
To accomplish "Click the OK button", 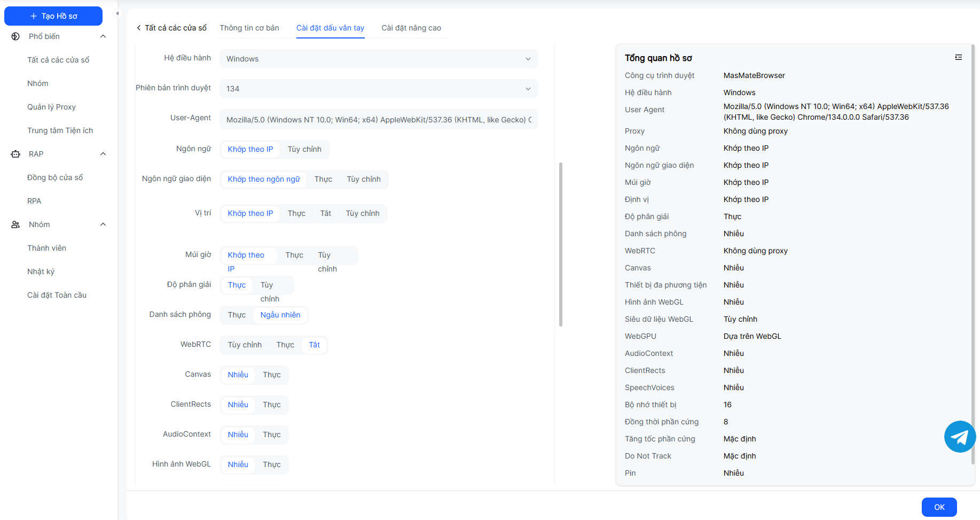I will [x=939, y=507].
